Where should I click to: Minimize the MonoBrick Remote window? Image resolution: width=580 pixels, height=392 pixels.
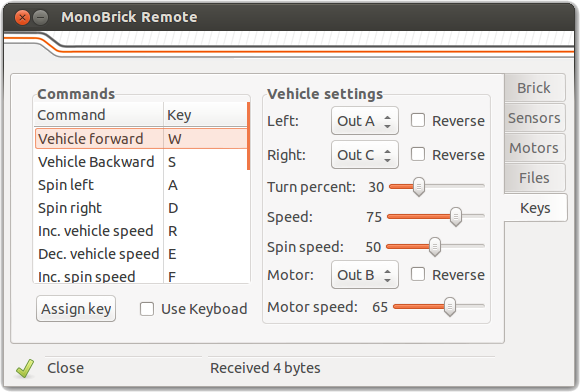click(x=40, y=17)
